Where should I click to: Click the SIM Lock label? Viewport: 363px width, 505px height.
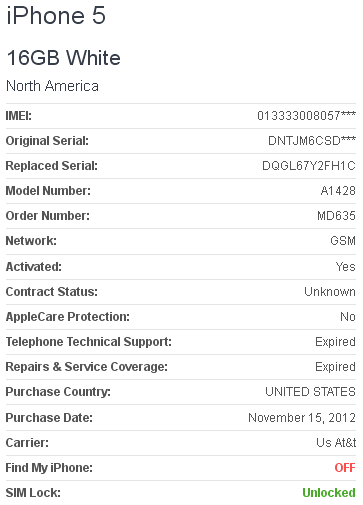pyautogui.click(x=33, y=493)
